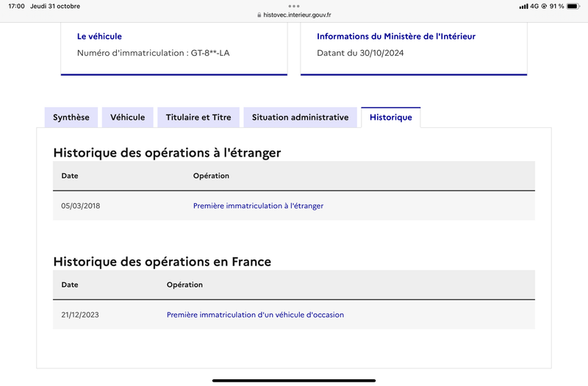588x386 pixels.
Task: Open the Synthèse tab
Action: pos(71,118)
